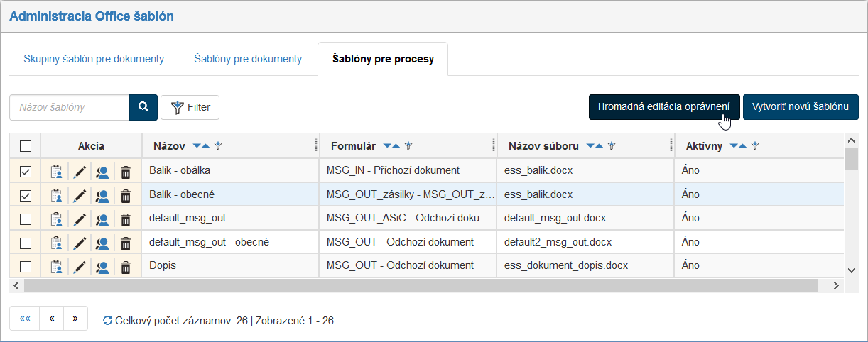Click trash icon for "default_msg_out - obecné"
The image size is (868, 342).
coord(126,243)
